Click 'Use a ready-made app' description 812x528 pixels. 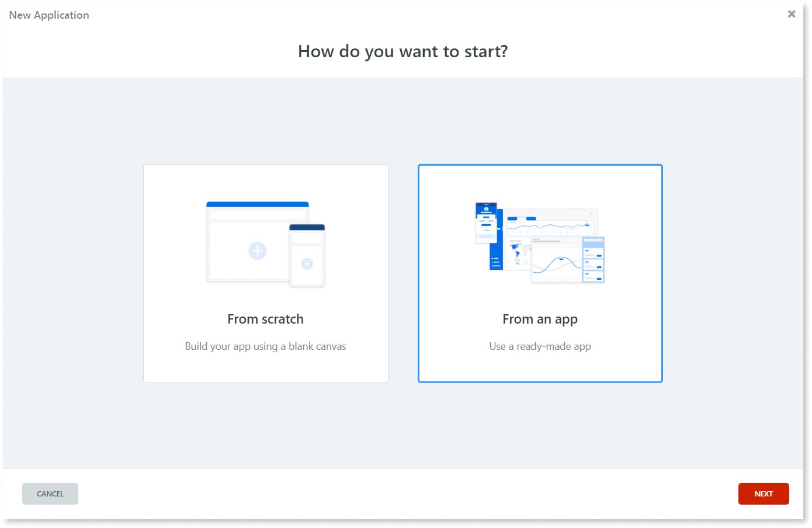coord(540,346)
